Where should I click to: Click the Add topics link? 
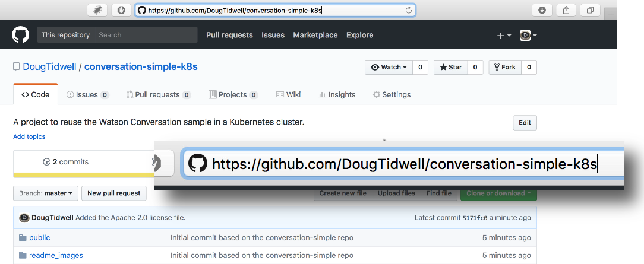tap(29, 136)
